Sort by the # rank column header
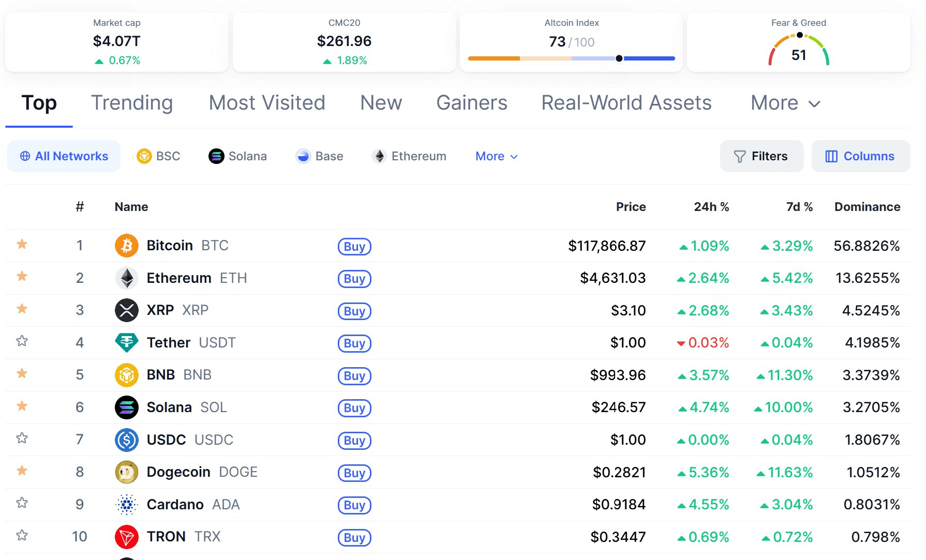Screen dimensions: 926x560 tap(80, 207)
